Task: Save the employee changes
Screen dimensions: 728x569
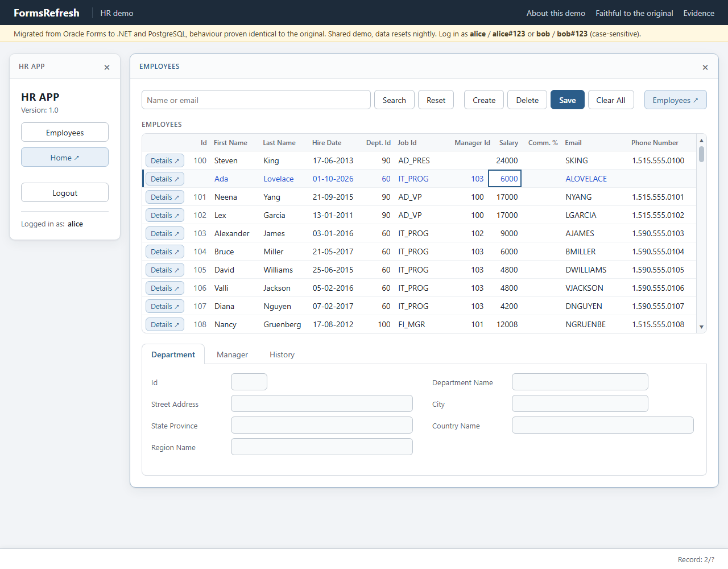Action: [x=568, y=100]
